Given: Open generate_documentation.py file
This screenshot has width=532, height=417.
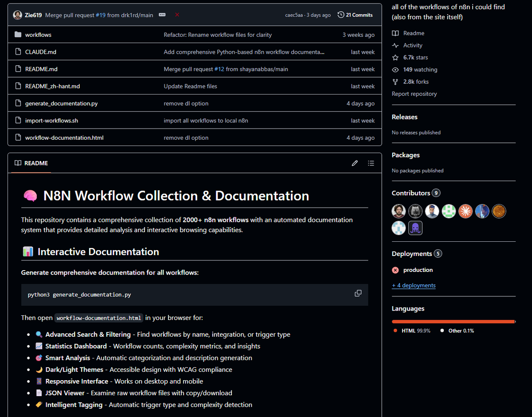Looking at the screenshot, I should [x=61, y=103].
